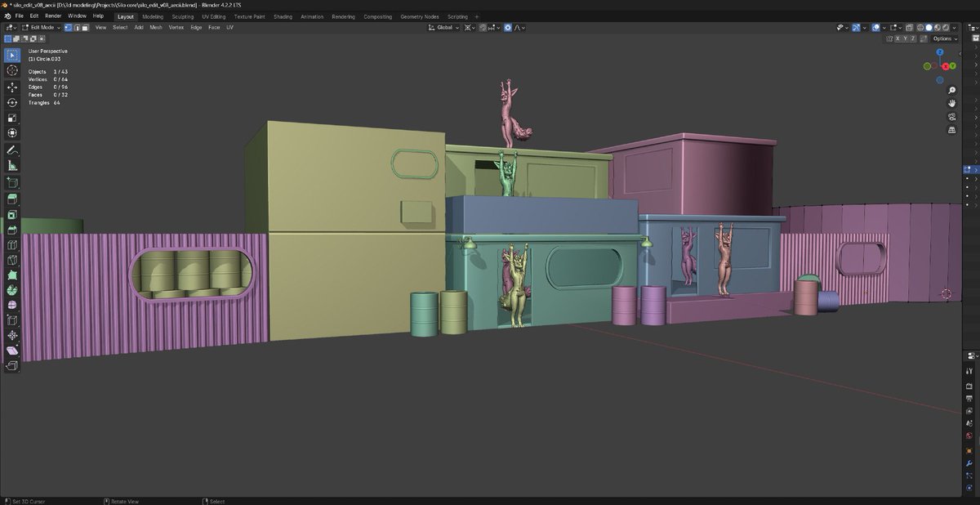Viewport: 980px width, 505px height.
Task: Open the Options dropdown
Action: click(944, 38)
